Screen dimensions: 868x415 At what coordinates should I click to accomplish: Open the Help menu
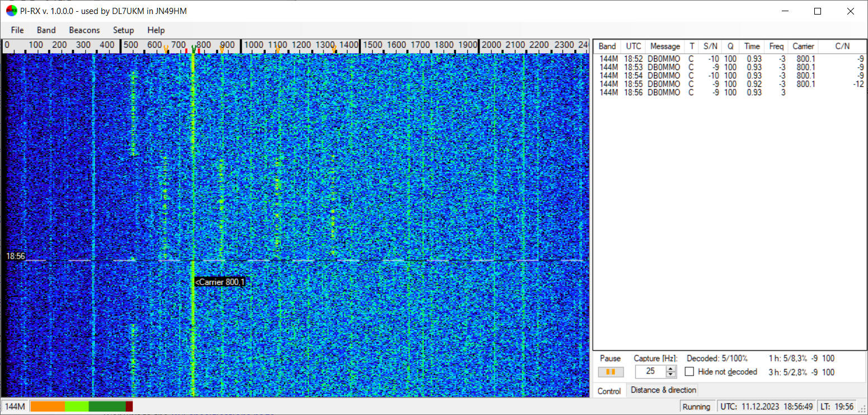tap(156, 30)
